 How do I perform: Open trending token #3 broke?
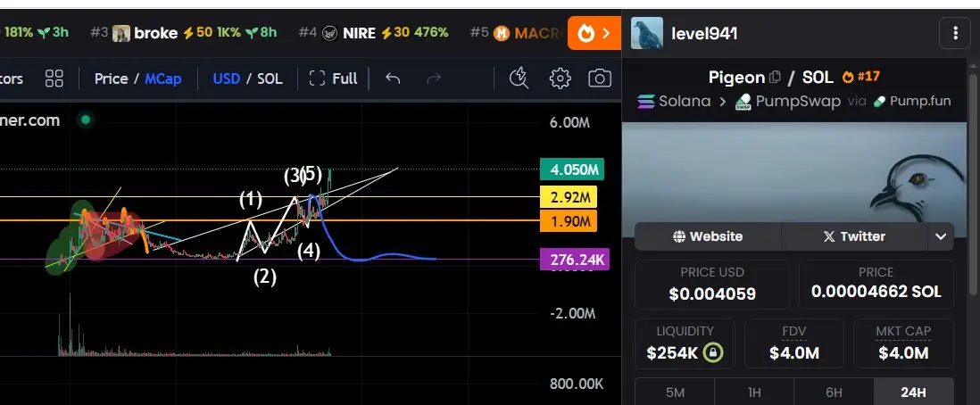(184, 33)
